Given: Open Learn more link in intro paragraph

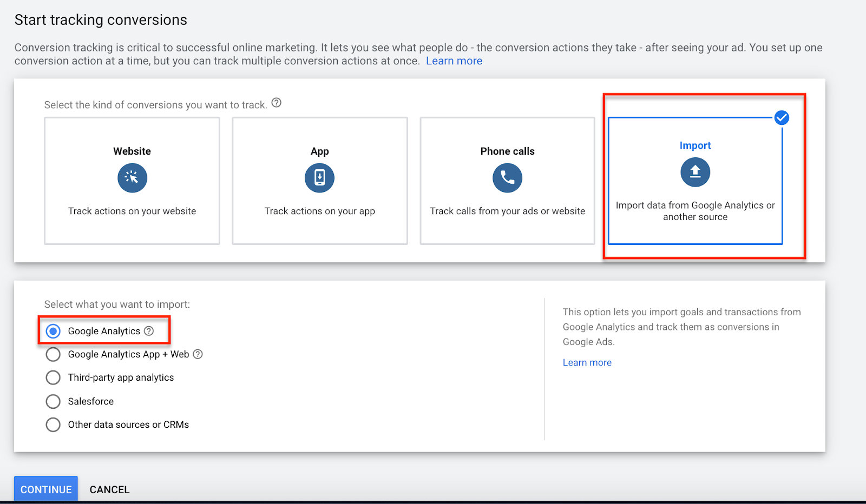Looking at the screenshot, I should pyautogui.click(x=454, y=61).
